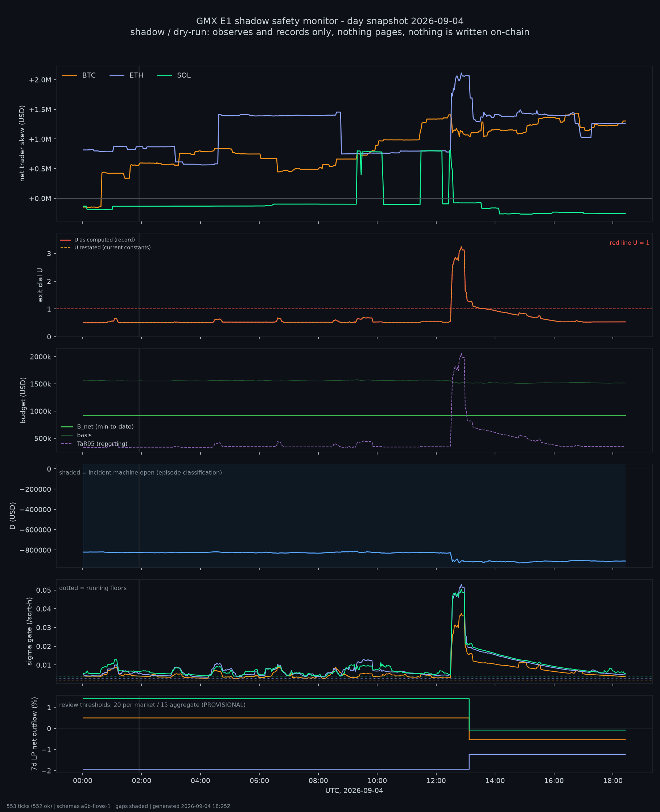Click the '−600000' D axis tick
This screenshot has width=660, height=812.
click(36, 530)
